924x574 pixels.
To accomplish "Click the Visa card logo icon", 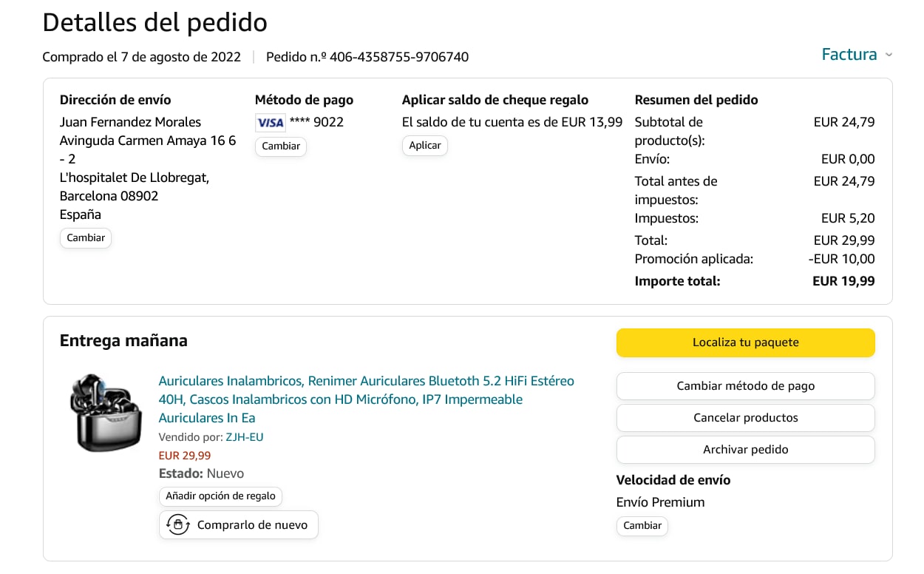I will 270,123.
